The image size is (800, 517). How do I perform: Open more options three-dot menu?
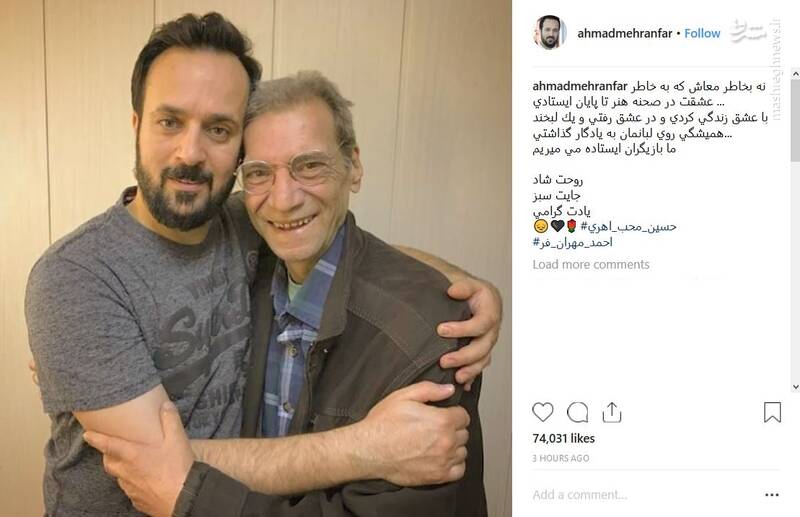pos(772,495)
